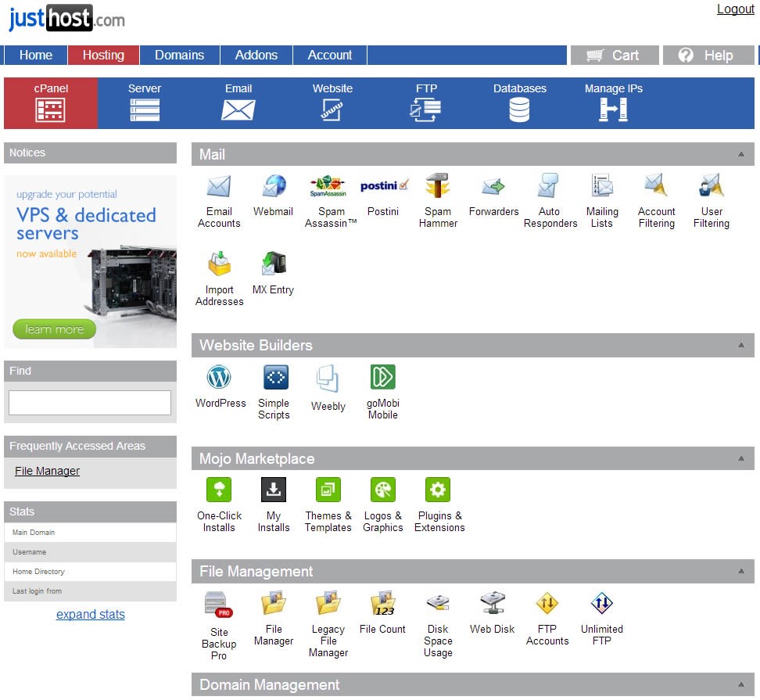Switch to the Server tab

pyautogui.click(x=145, y=102)
